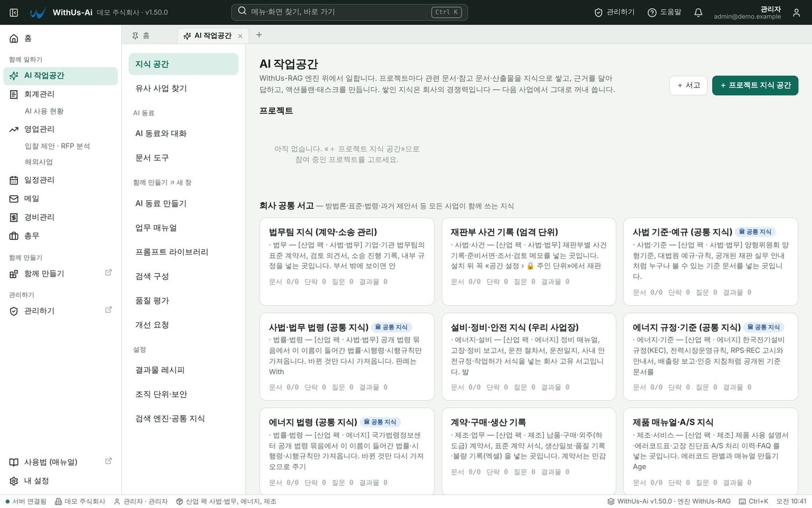The image size is (812, 508).
Task: Open AI 동료 만들기
Action: pos(183,203)
